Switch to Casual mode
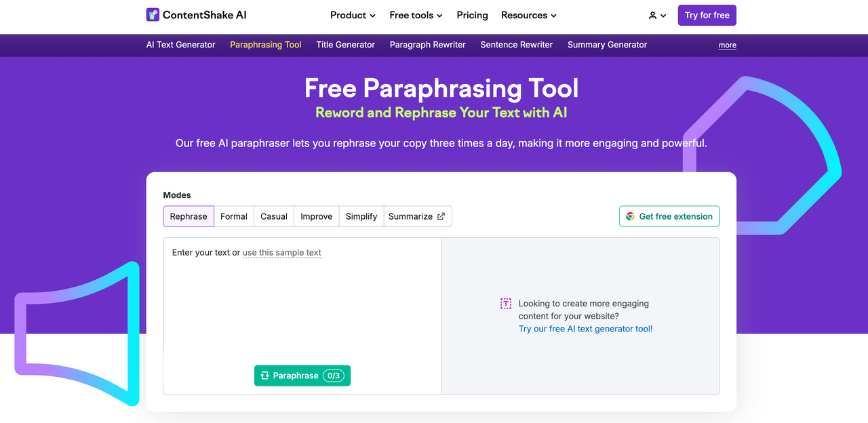 click(x=274, y=216)
